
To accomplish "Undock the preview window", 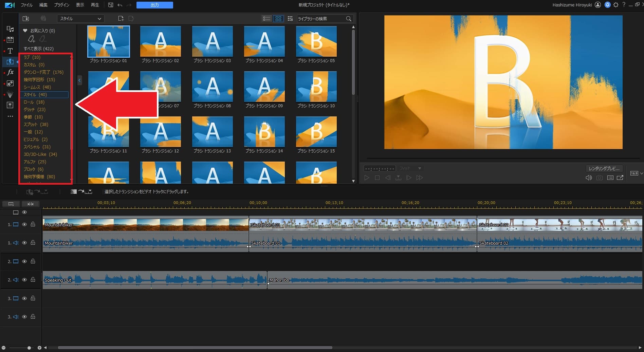I will (620, 178).
